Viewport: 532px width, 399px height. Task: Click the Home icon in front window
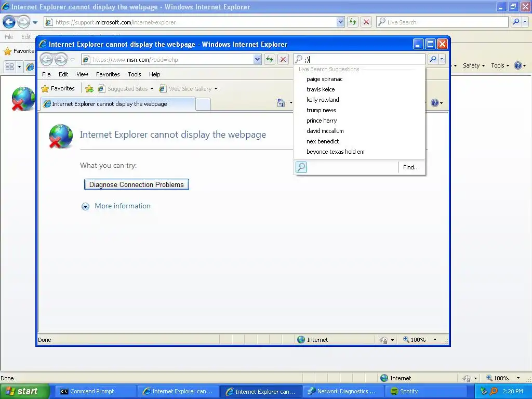(x=281, y=102)
